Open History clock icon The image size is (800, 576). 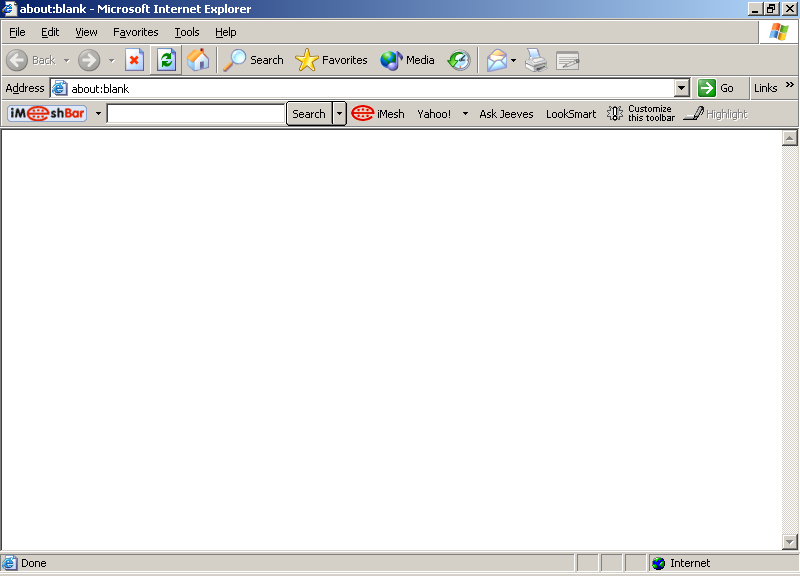point(459,60)
